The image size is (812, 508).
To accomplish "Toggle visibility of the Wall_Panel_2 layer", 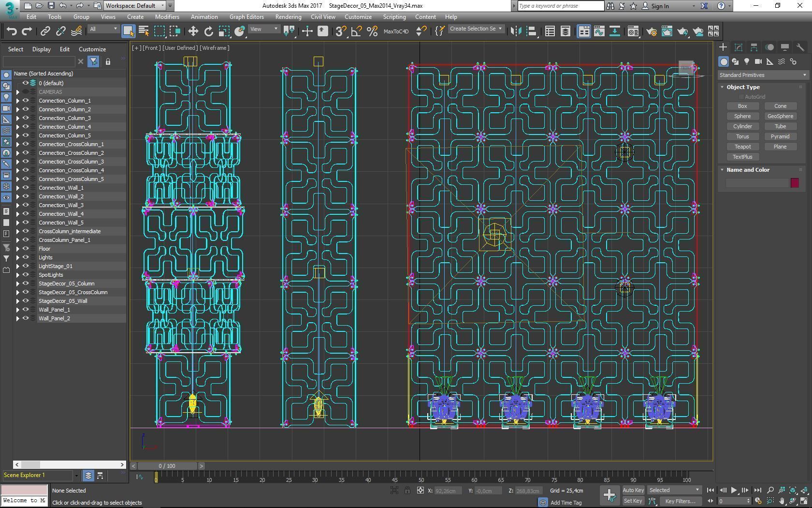I will 26,318.
